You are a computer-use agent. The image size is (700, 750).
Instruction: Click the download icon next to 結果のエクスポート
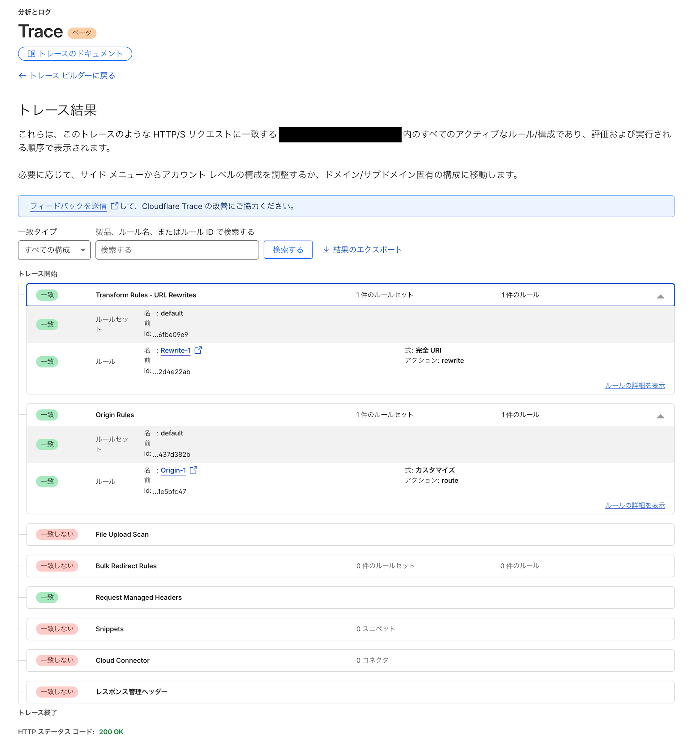tap(325, 249)
